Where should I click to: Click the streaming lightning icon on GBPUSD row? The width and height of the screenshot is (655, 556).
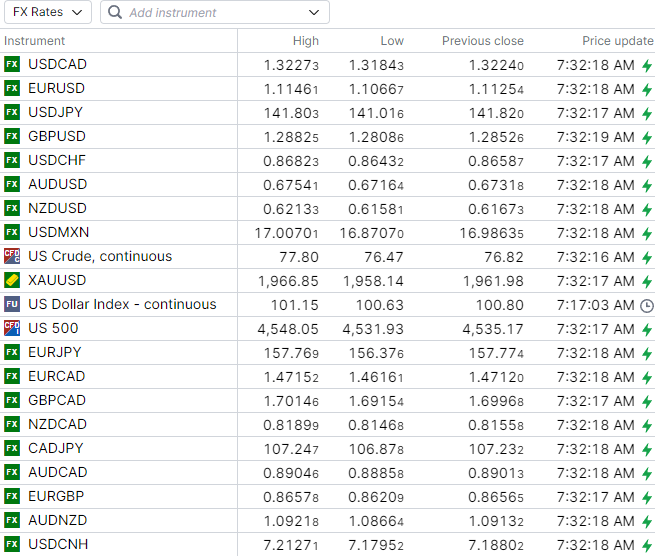646,137
